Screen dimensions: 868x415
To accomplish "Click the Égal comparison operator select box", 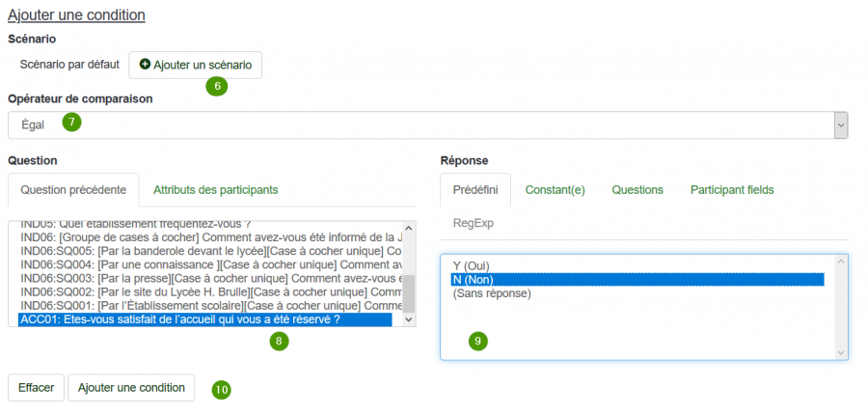I will coord(428,125).
